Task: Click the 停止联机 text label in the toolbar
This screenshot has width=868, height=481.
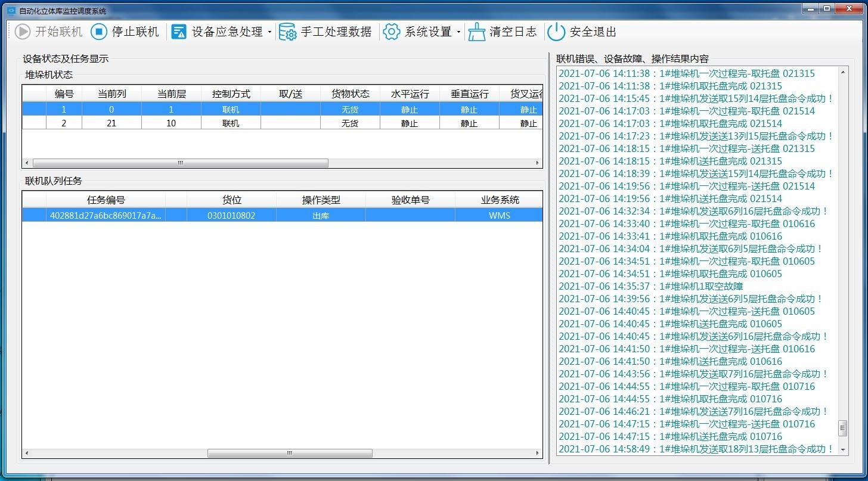Action: point(135,32)
